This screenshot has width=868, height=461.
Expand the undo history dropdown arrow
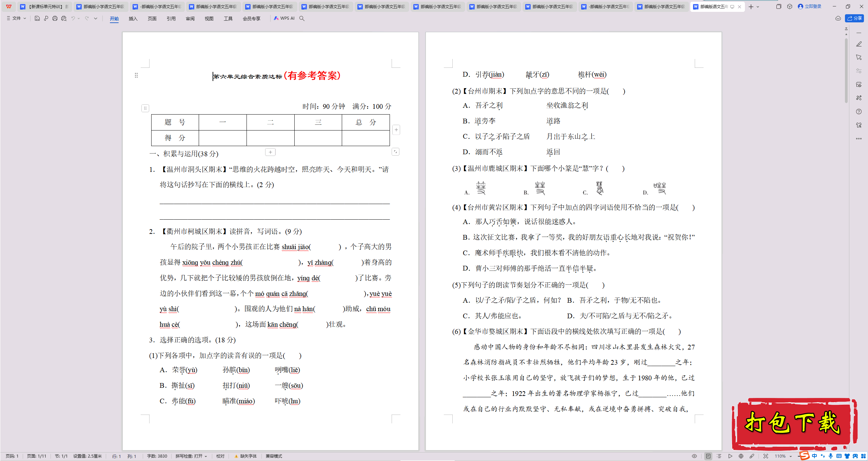coord(79,18)
